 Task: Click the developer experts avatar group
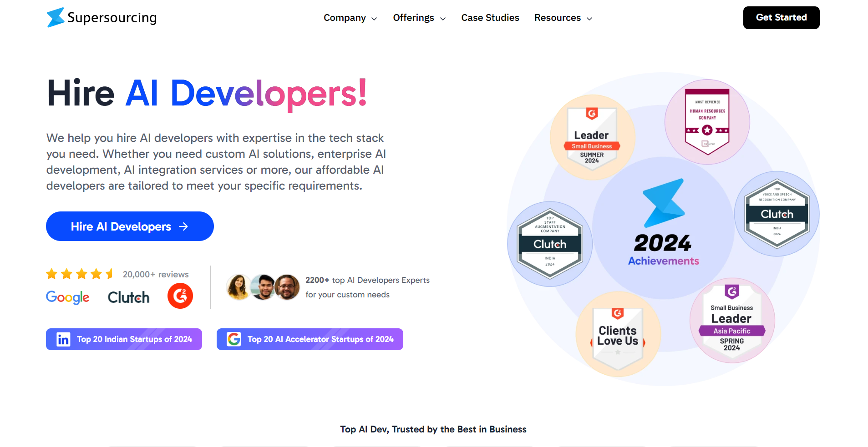(263, 287)
